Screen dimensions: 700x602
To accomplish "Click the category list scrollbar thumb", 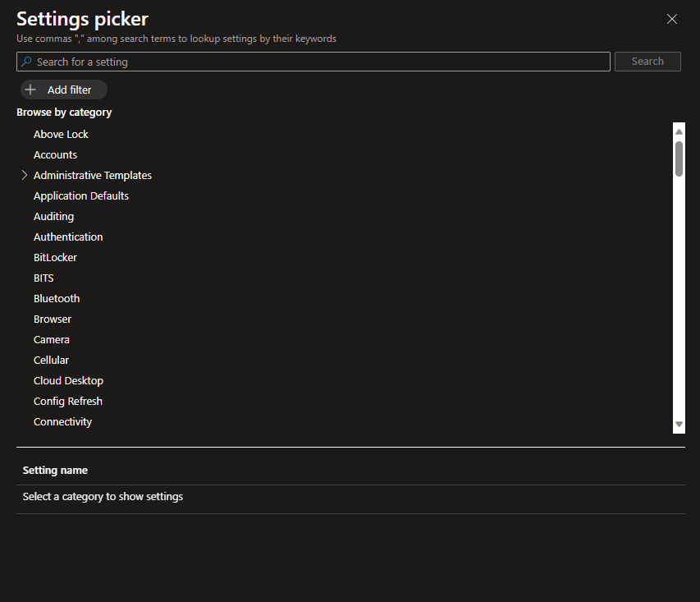I will coord(679,158).
